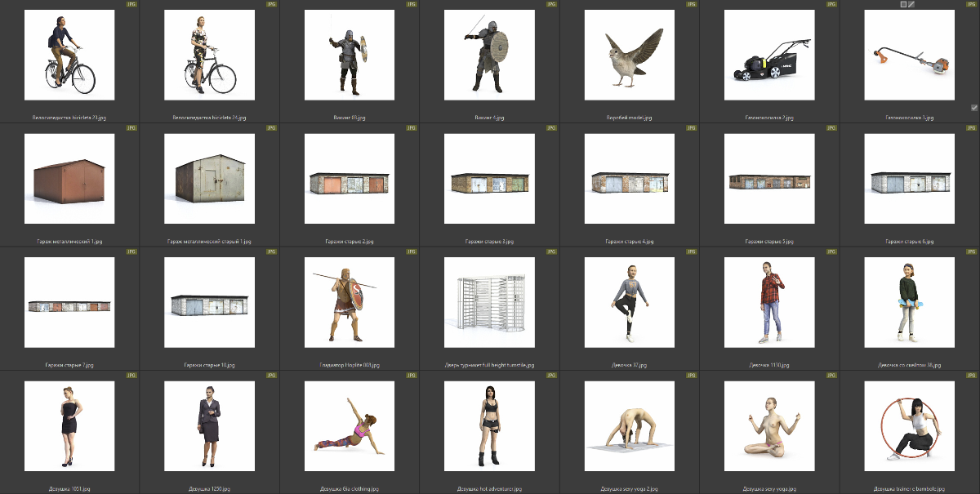
Task: Click the JPG badge on the sparrow tile
Action: 691,5
